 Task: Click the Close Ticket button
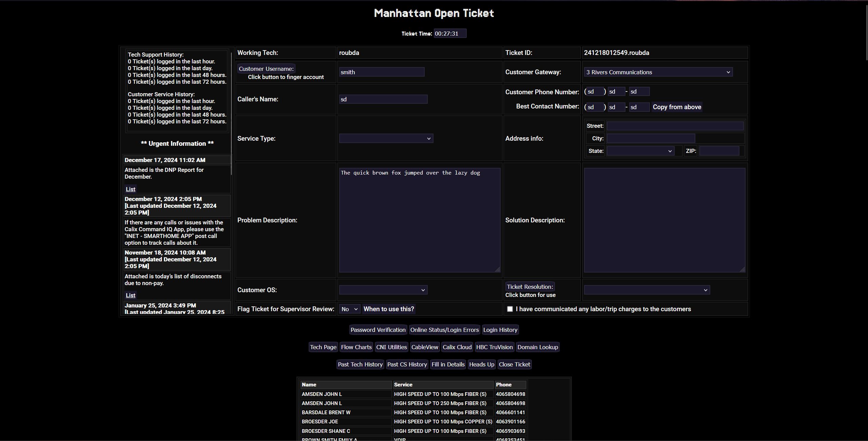(x=514, y=364)
